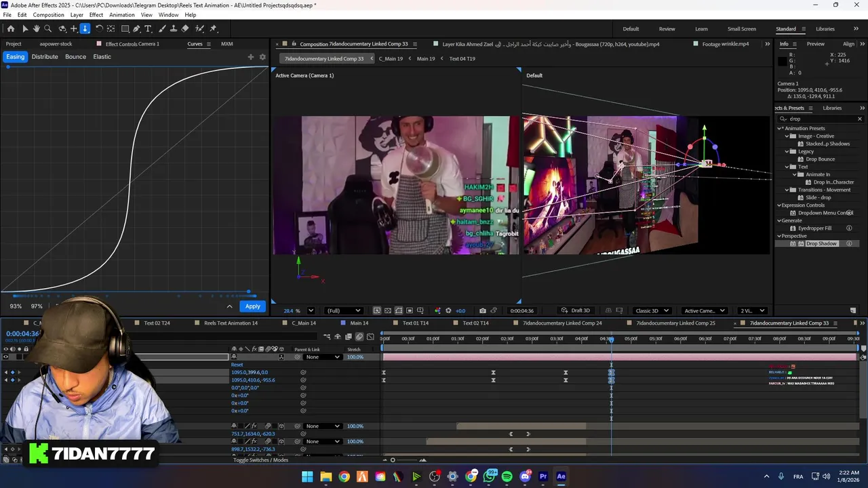Toggle the Easing mode in Curves panel

point(15,57)
